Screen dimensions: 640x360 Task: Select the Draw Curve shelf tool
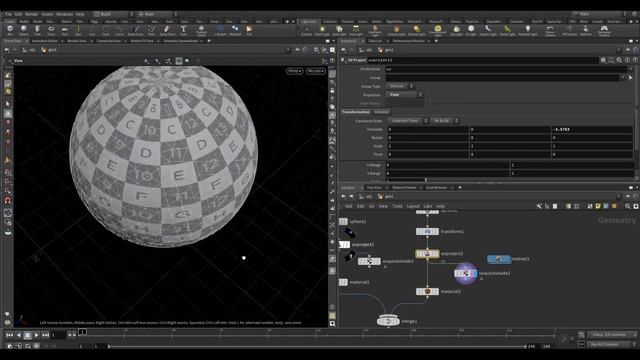(136, 30)
